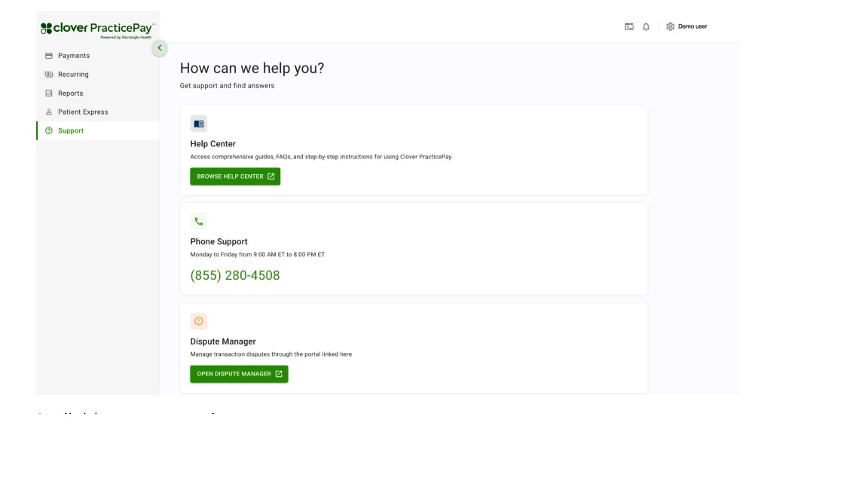The image size is (868, 484).
Task: Open the Payments section
Action: point(98,55)
